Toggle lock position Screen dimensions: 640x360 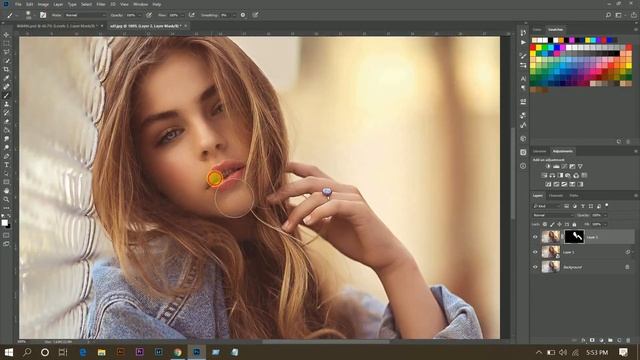[x=559, y=224]
